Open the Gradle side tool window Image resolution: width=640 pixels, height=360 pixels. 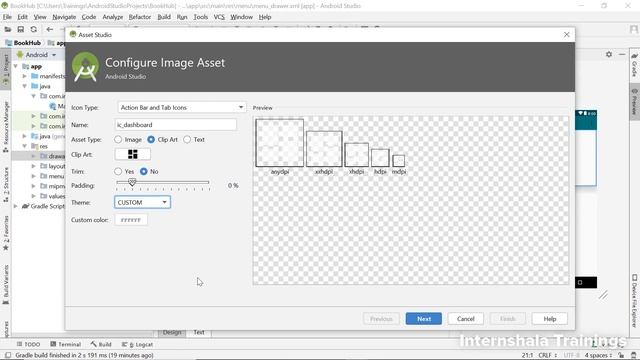point(634,65)
